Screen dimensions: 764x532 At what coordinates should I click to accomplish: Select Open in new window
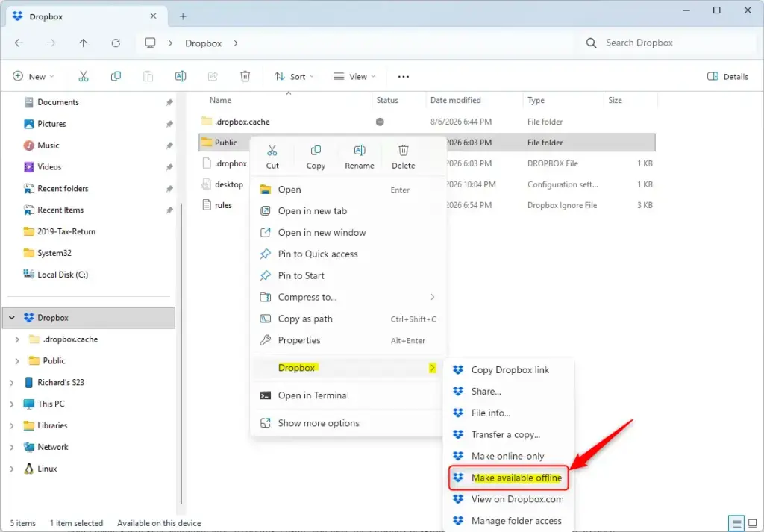[347, 232]
